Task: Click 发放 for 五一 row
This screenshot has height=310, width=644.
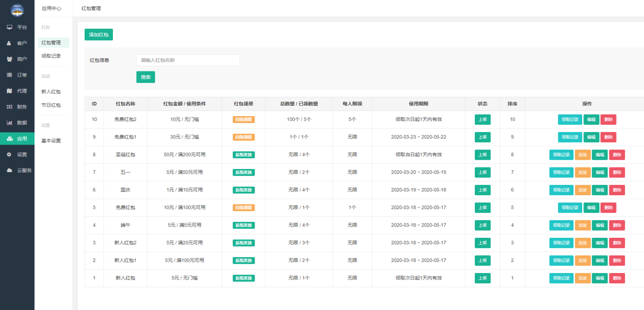Action: point(583,172)
